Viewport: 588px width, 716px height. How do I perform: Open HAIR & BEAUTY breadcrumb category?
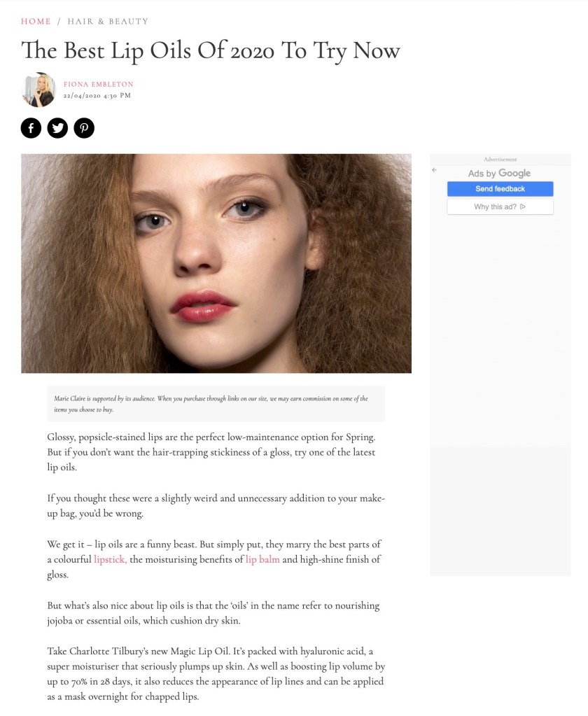click(108, 21)
